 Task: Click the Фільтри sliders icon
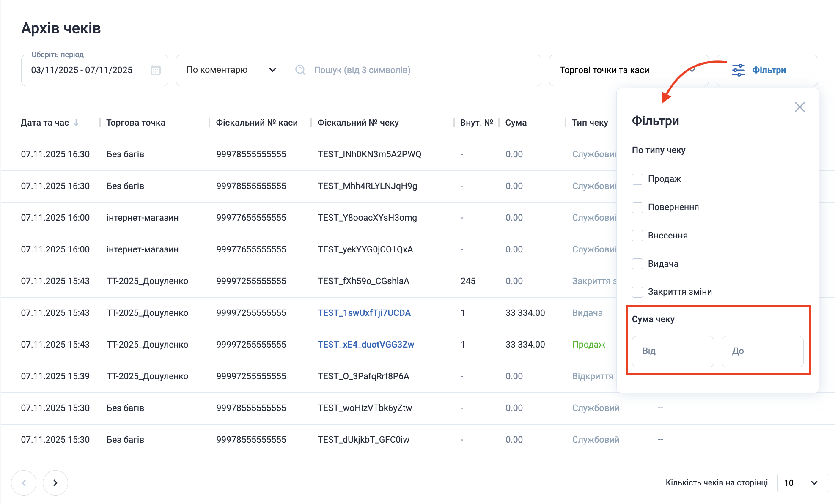pos(738,70)
